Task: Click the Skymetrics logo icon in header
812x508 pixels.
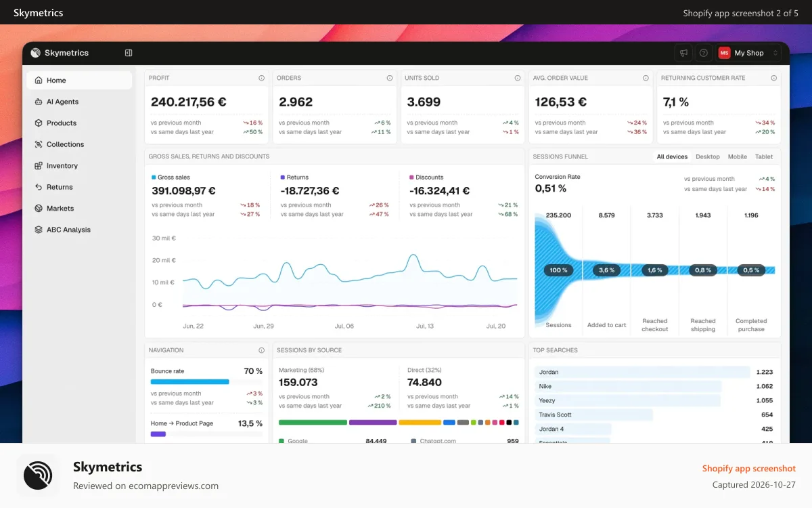Action: click(x=35, y=53)
